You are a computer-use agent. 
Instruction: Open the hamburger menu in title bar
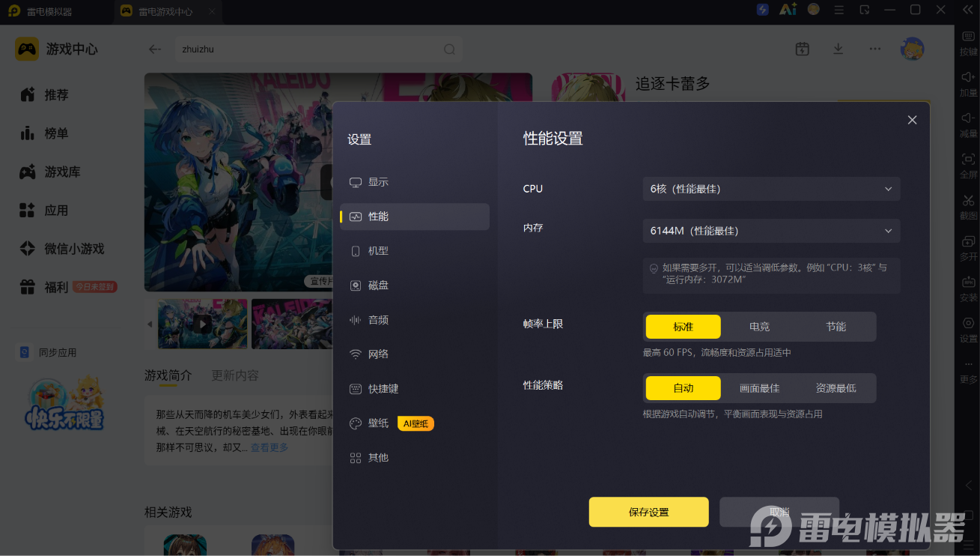click(x=839, y=10)
